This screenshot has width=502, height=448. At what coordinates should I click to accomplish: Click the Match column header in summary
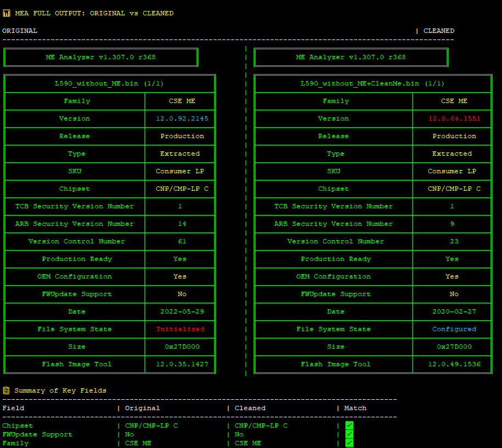coord(355,408)
